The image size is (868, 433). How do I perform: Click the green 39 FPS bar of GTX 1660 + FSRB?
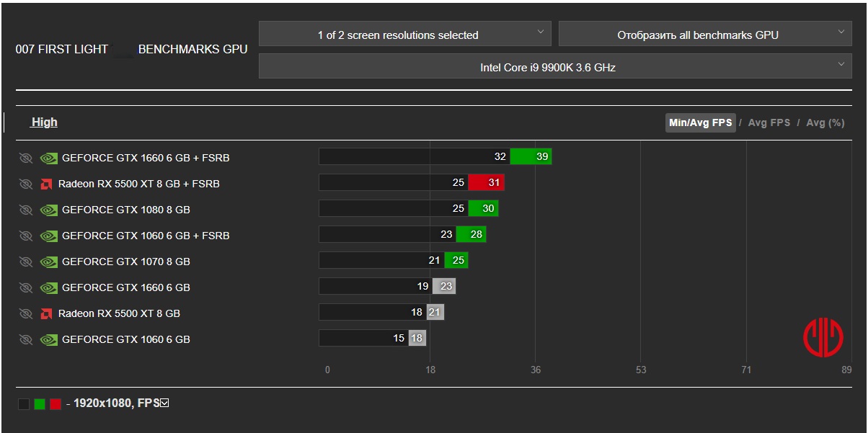(531, 156)
